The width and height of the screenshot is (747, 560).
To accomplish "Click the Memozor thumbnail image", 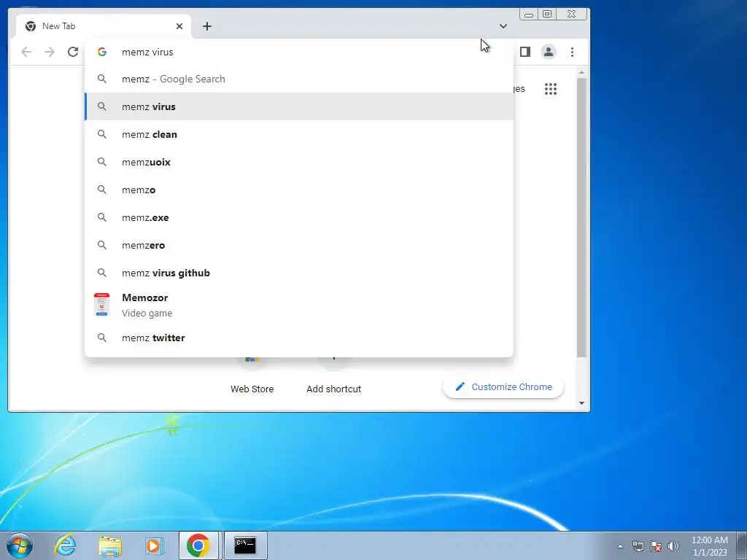I will pos(101,305).
